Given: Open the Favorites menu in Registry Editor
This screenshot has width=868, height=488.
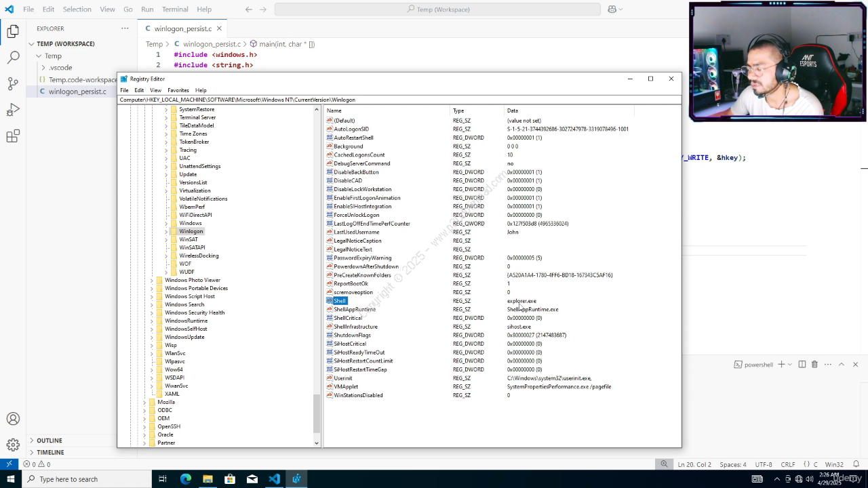Looking at the screenshot, I should [178, 90].
